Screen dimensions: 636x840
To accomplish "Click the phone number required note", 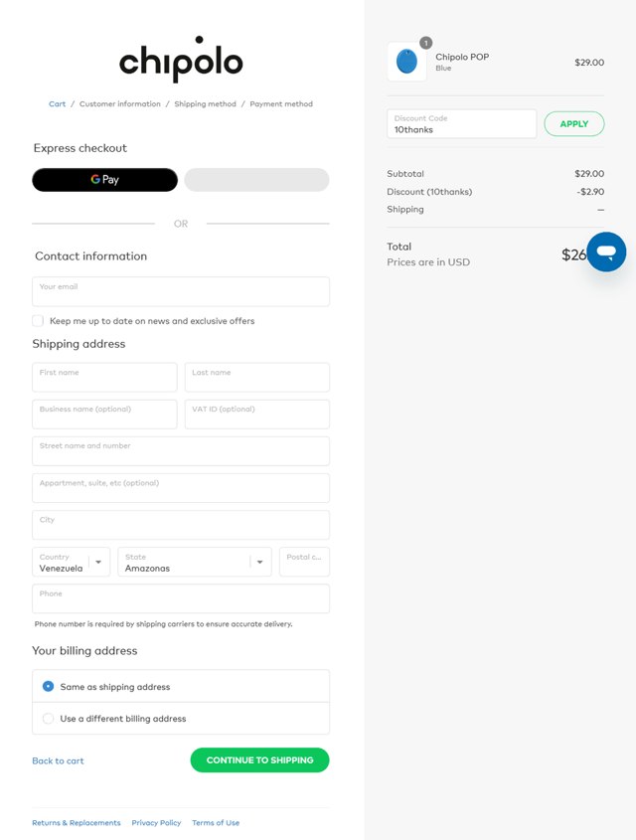I will pyautogui.click(x=163, y=624).
